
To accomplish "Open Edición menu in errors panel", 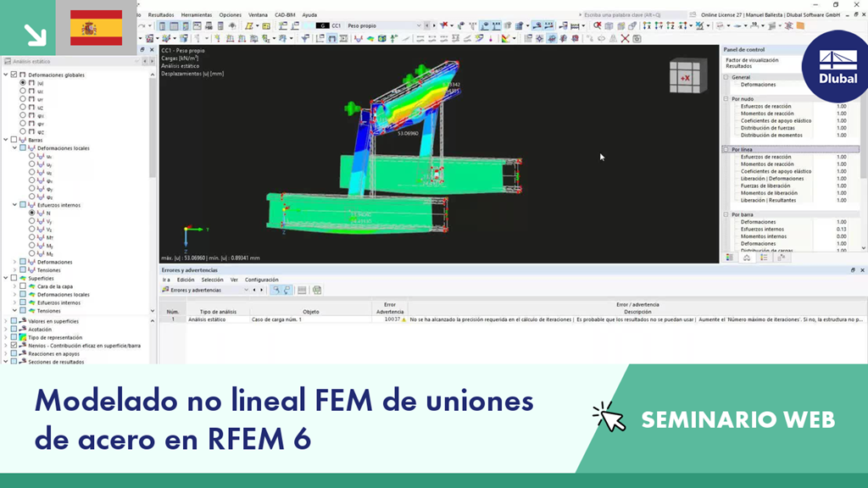I will pos(186,280).
